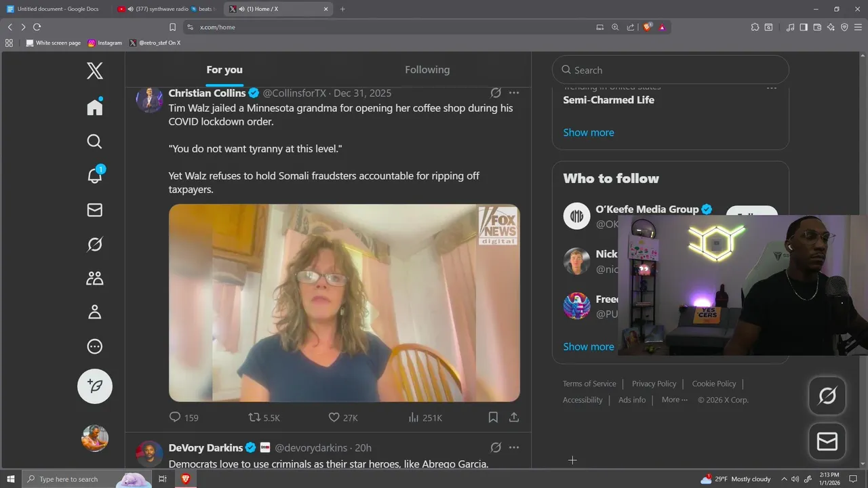
Task: Expand the More footer menu
Action: coord(675,400)
